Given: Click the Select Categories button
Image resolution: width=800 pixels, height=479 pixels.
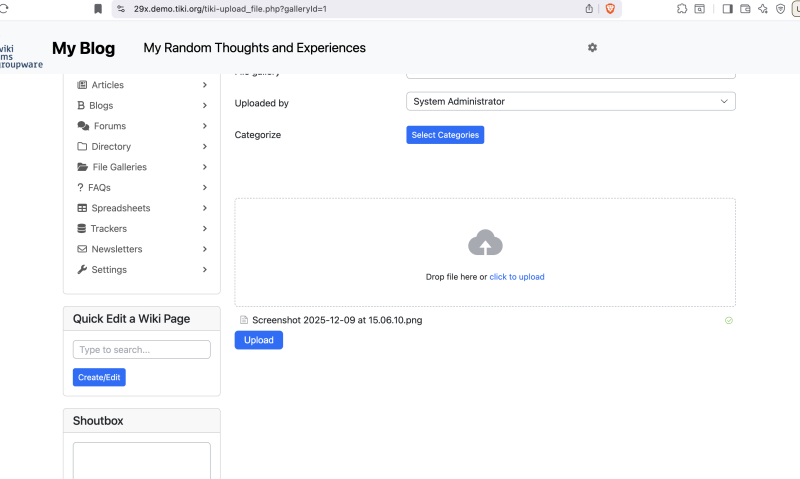Looking at the screenshot, I should pyautogui.click(x=445, y=135).
